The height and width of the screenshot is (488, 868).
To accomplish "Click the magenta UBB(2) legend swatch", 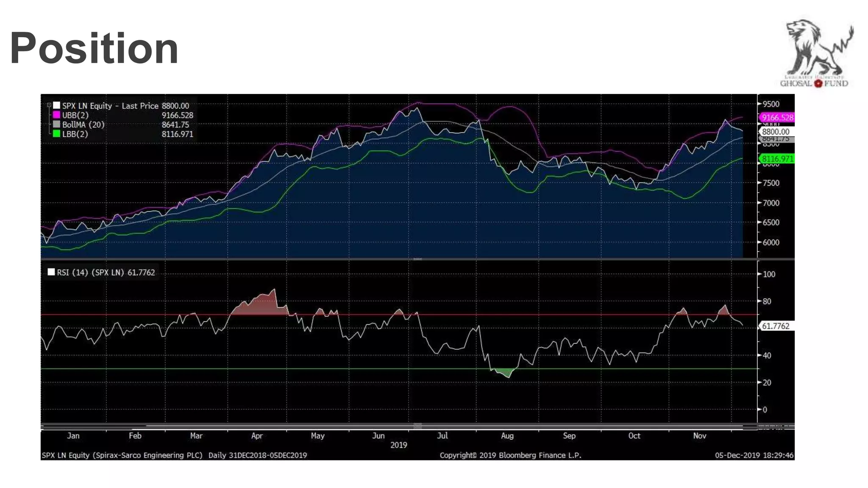I will coord(56,115).
